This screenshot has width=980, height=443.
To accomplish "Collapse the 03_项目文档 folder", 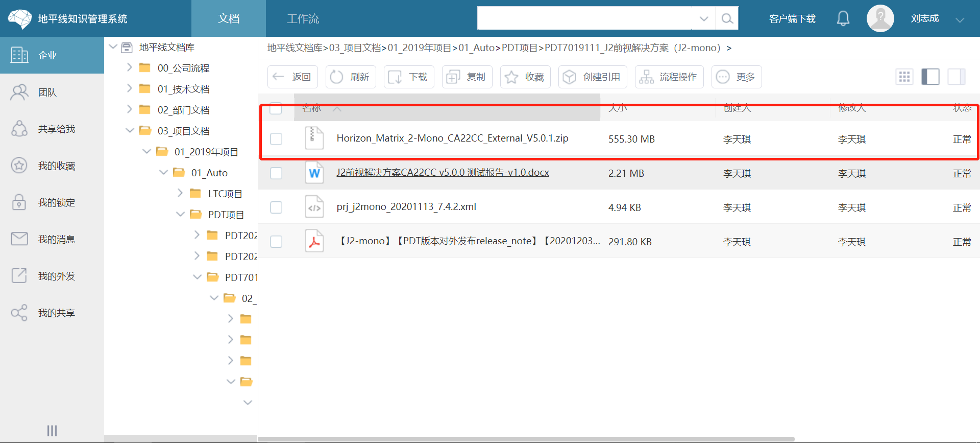I will (130, 130).
